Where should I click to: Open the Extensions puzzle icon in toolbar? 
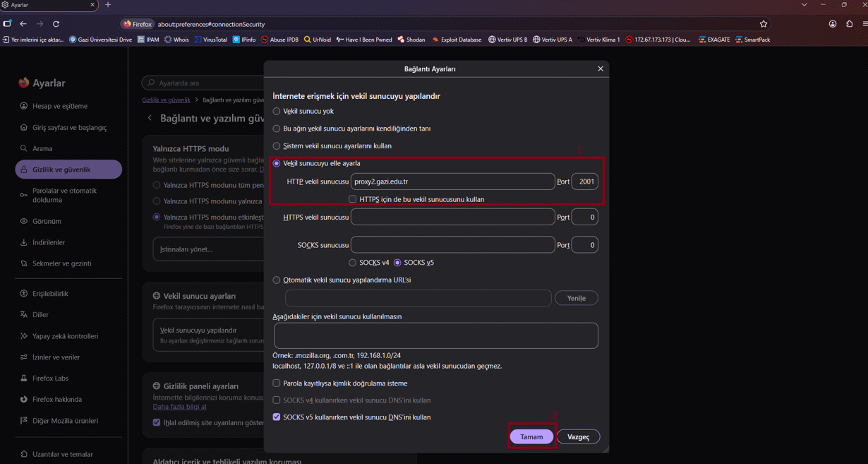849,24
